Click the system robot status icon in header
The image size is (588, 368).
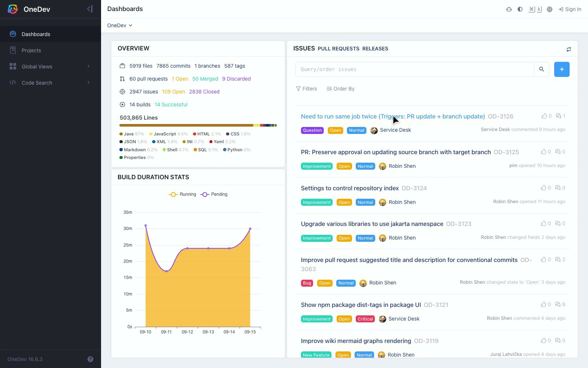[509, 9]
